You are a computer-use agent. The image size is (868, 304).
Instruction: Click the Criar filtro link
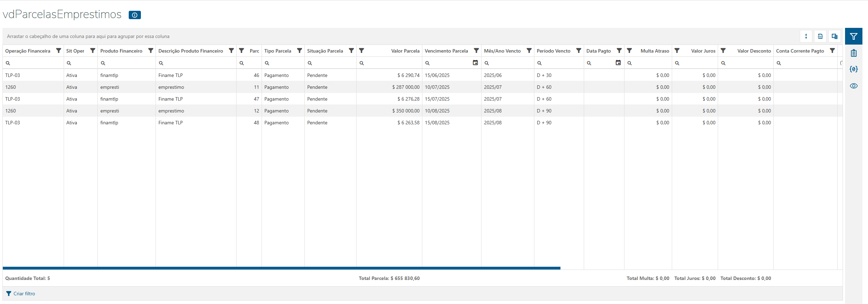(24, 294)
